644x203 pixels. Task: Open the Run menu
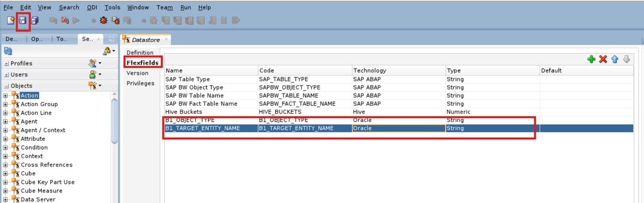click(x=186, y=8)
